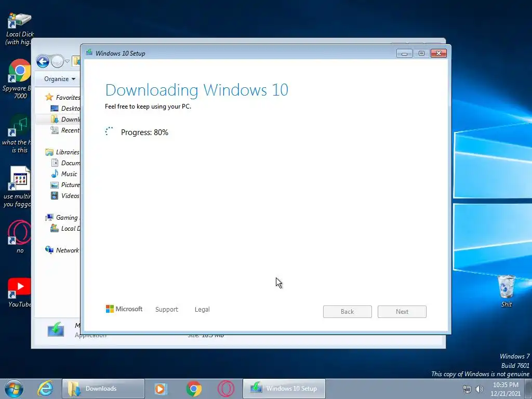Open Chrome from the taskbar
This screenshot has width=532, height=399.
point(194,389)
